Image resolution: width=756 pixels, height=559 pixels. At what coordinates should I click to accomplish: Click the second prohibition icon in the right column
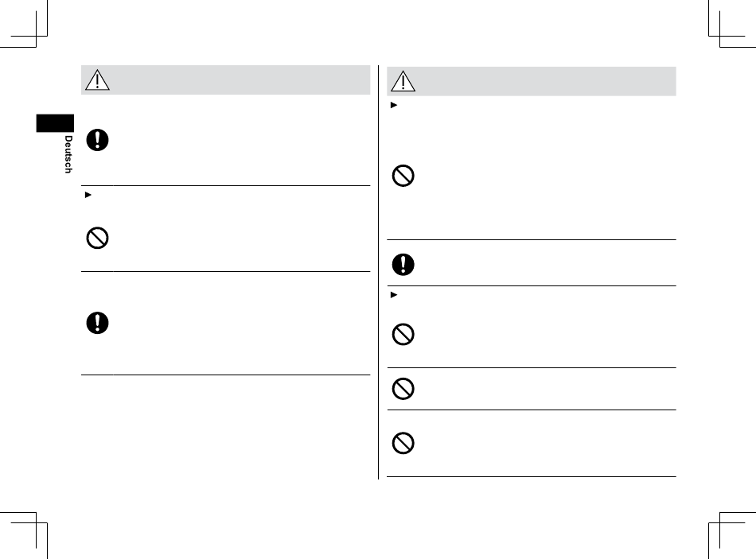pyautogui.click(x=403, y=334)
